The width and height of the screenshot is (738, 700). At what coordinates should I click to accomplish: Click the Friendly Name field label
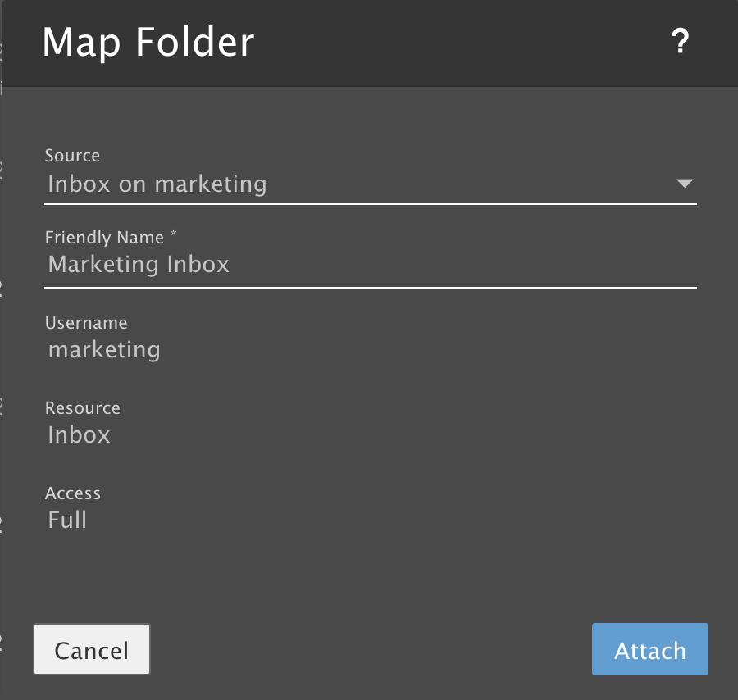click(104, 238)
